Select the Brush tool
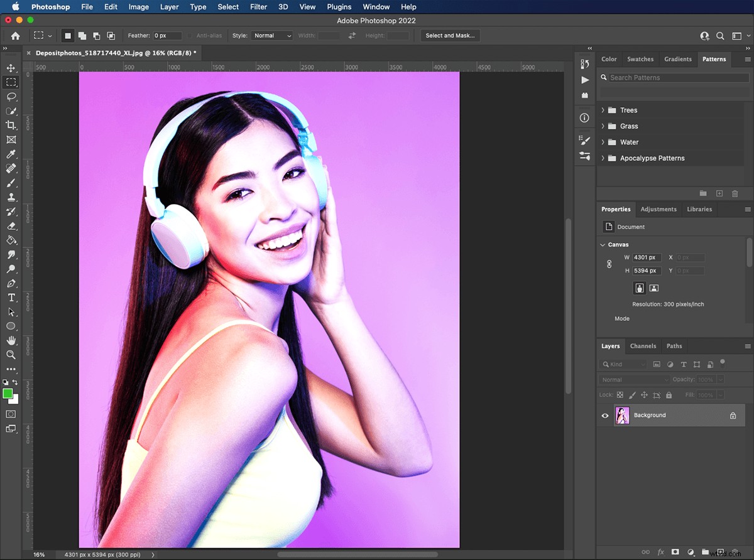The height and width of the screenshot is (560, 754). pyautogui.click(x=11, y=183)
